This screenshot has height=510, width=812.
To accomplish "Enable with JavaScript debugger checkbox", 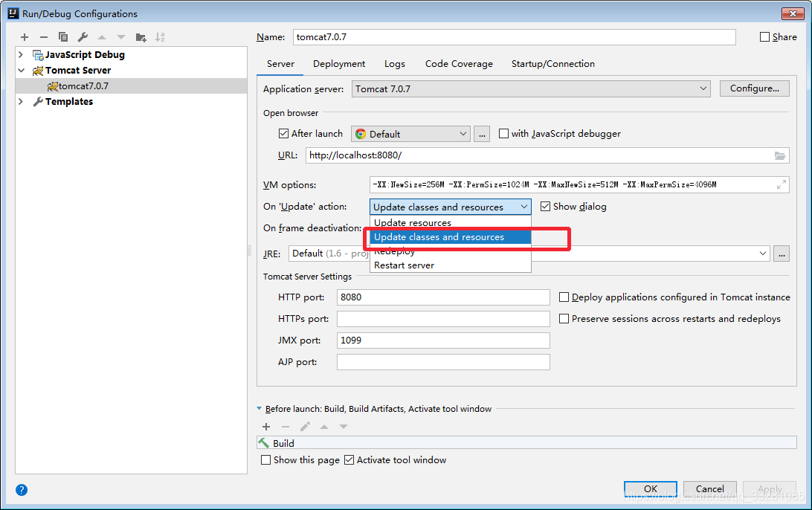I will click(x=503, y=134).
